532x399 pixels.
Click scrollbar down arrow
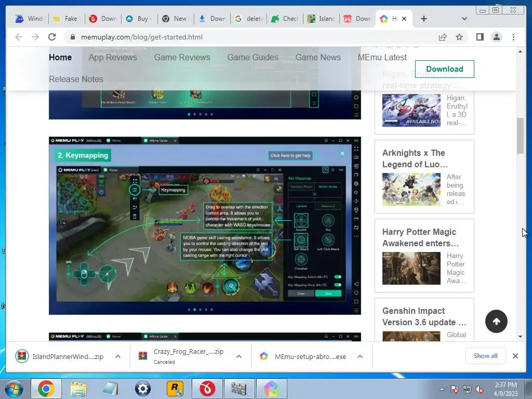tap(520, 337)
